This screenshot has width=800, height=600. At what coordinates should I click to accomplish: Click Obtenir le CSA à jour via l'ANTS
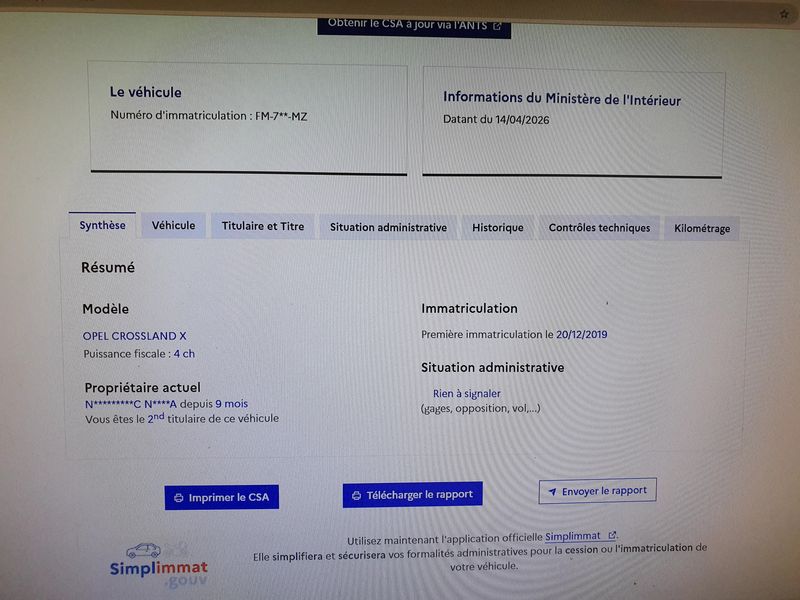pyautogui.click(x=414, y=26)
